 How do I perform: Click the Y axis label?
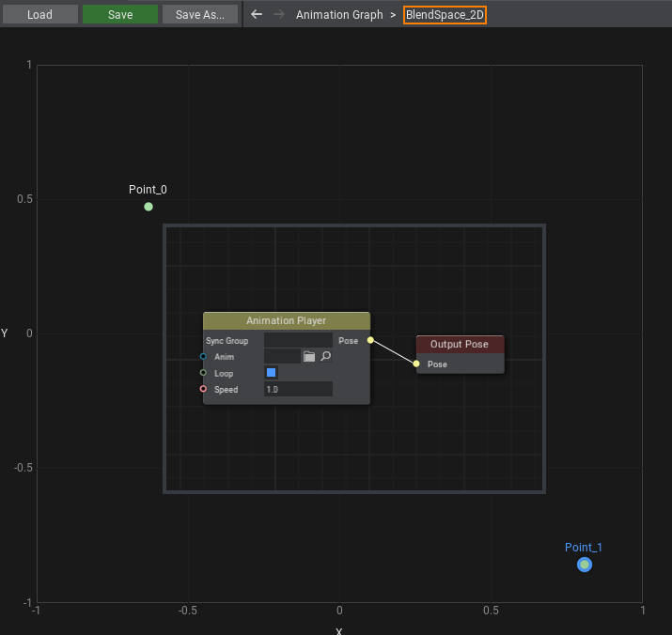tap(5, 333)
